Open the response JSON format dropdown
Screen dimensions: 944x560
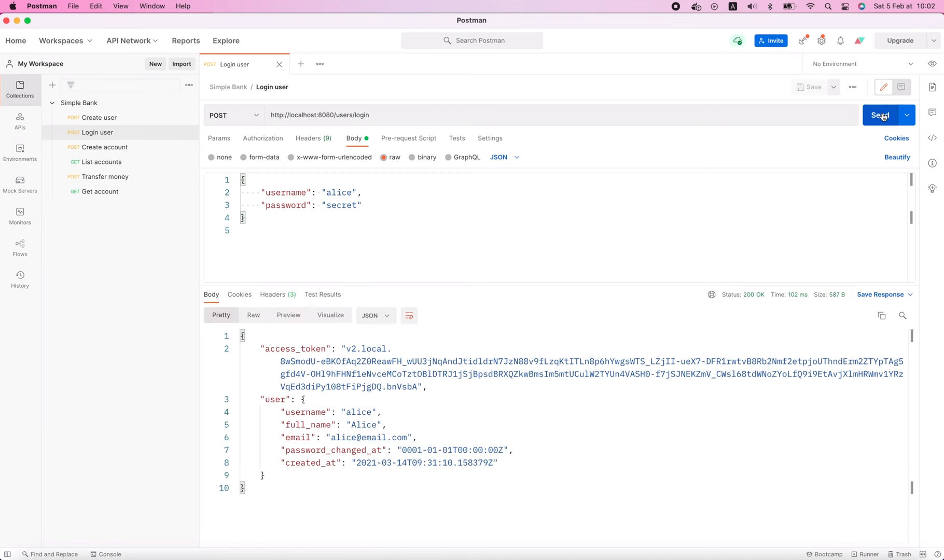coord(376,315)
